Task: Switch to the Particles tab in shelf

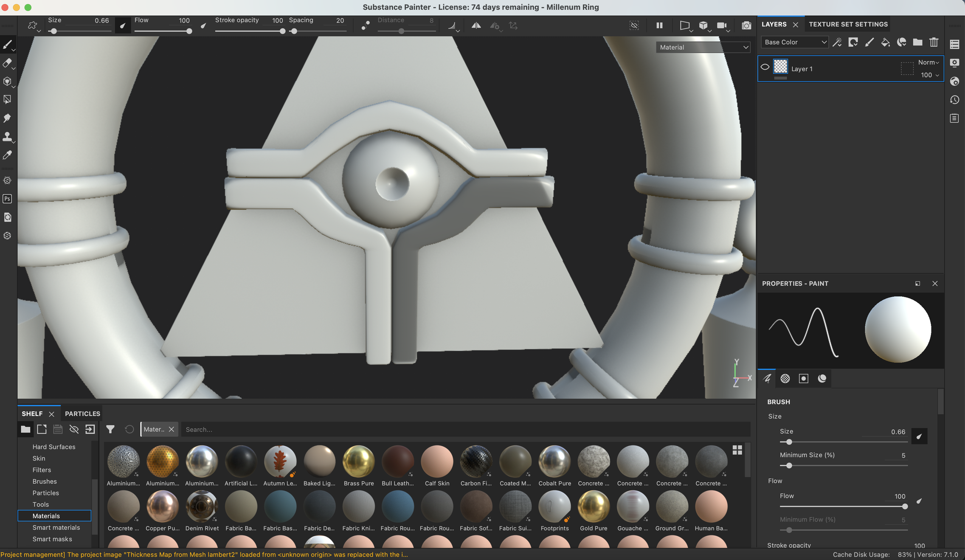Action: point(83,414)
